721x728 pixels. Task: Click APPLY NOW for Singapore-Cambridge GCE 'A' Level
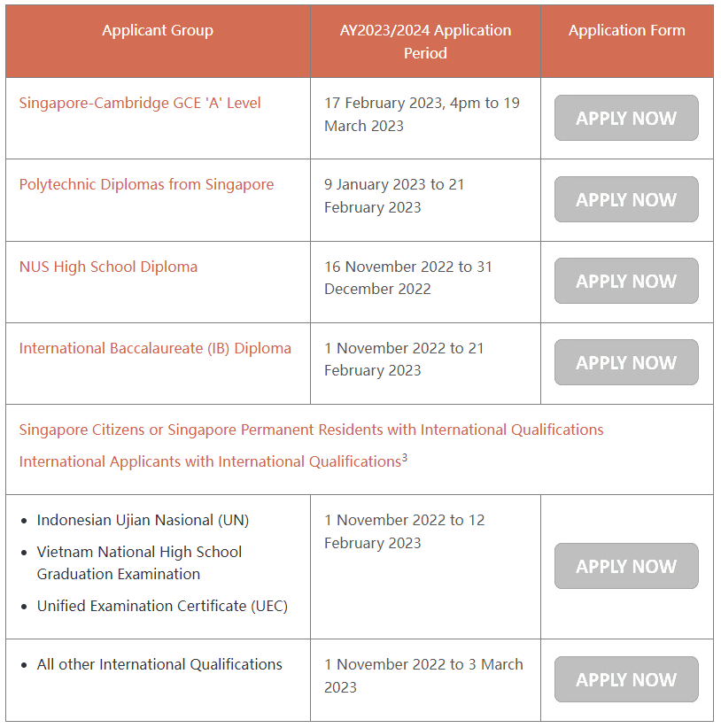[x=626, y=119]
